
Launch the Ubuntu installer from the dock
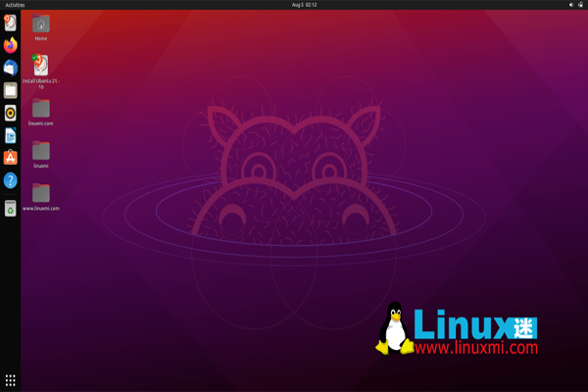tap(11, 23)
